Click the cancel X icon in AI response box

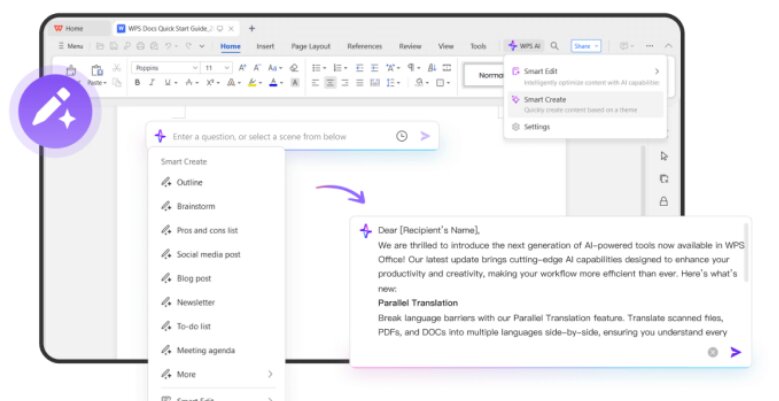point(712,352)
